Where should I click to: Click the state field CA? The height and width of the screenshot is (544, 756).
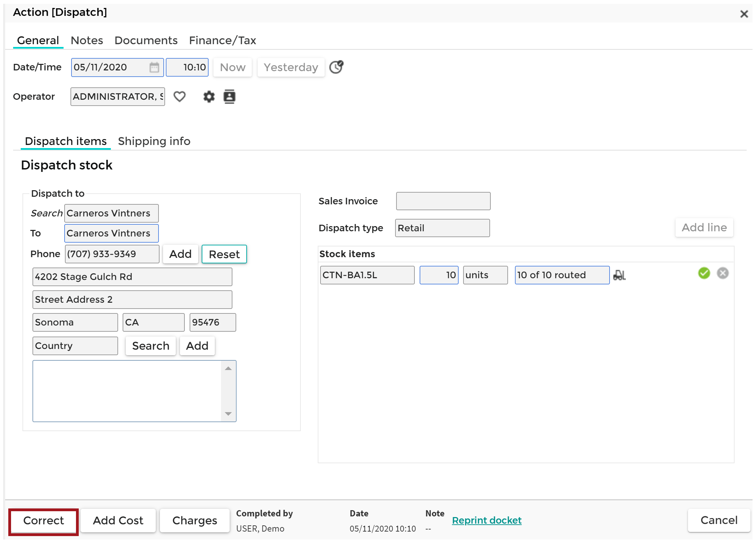tap(154, 322)
